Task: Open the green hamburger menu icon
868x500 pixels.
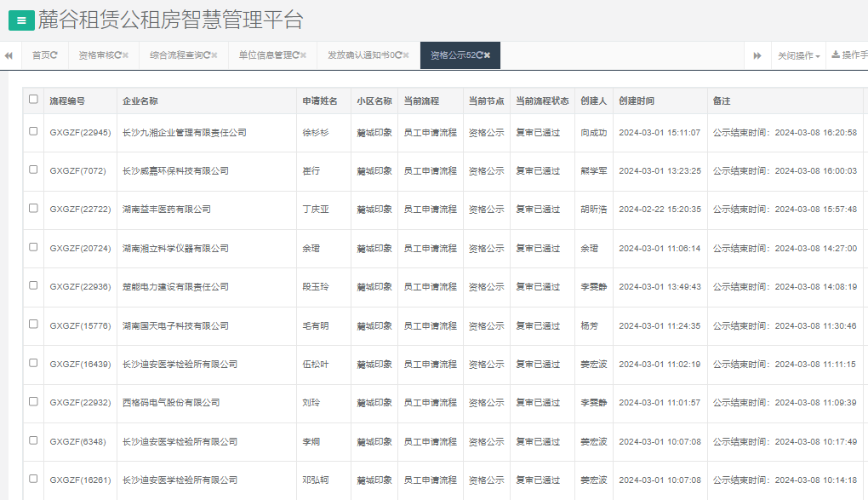Action: 20,20
